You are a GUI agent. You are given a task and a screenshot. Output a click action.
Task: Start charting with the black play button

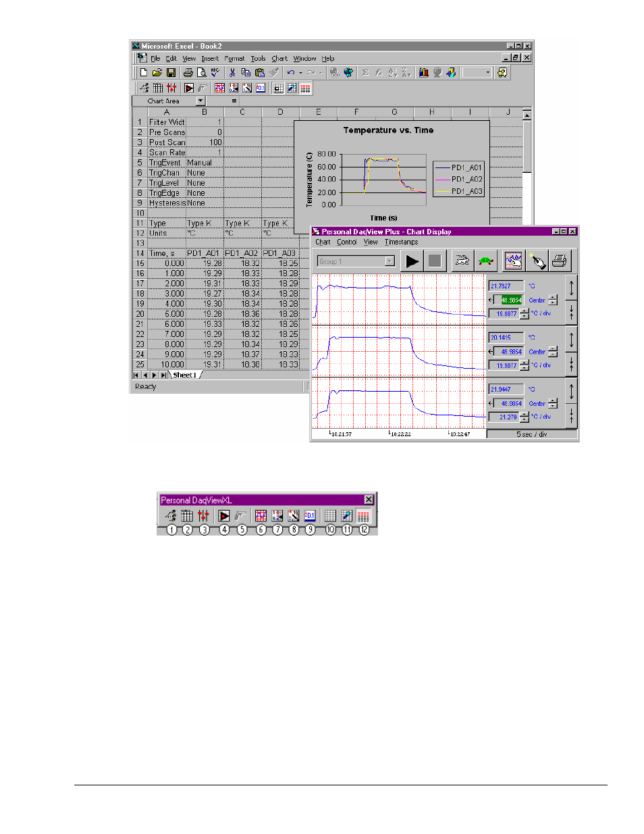click(412, 261)
